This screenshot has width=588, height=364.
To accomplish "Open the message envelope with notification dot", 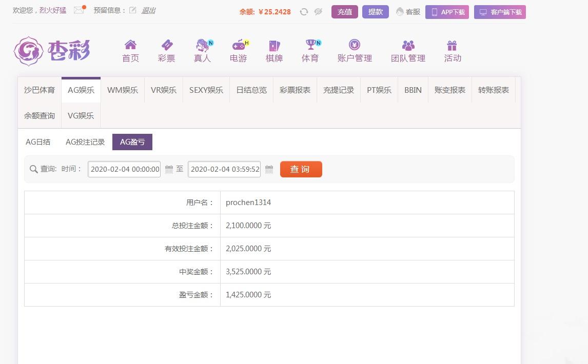I will click(x=78, y=9).
